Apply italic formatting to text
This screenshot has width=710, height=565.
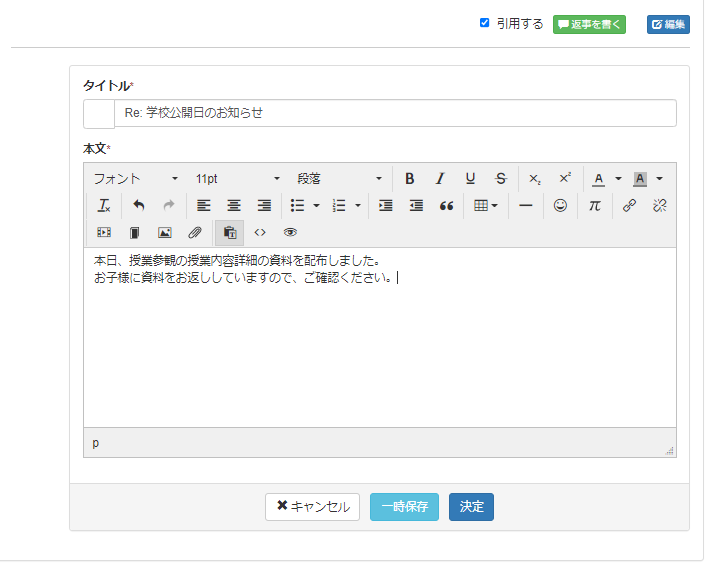[x=439, y=179]
